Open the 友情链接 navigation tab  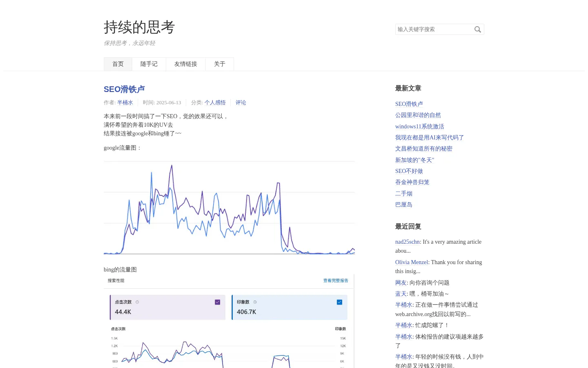(x=186, y=64)
